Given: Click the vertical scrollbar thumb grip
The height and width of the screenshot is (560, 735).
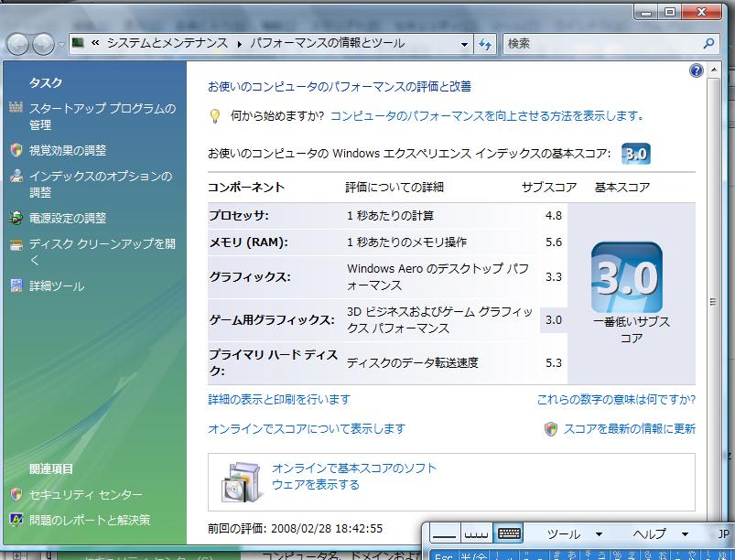Looking at the screenshot, I should (x=713, y=302).
